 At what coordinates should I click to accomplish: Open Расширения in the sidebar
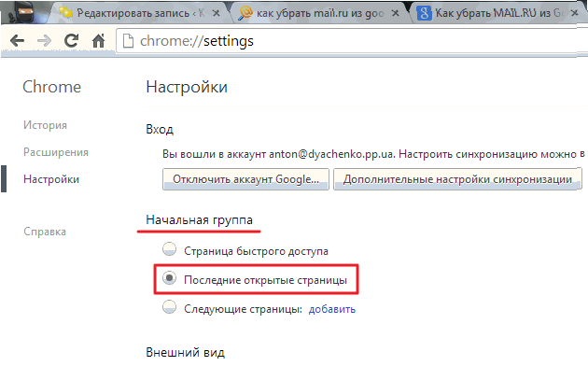point(56,152)
